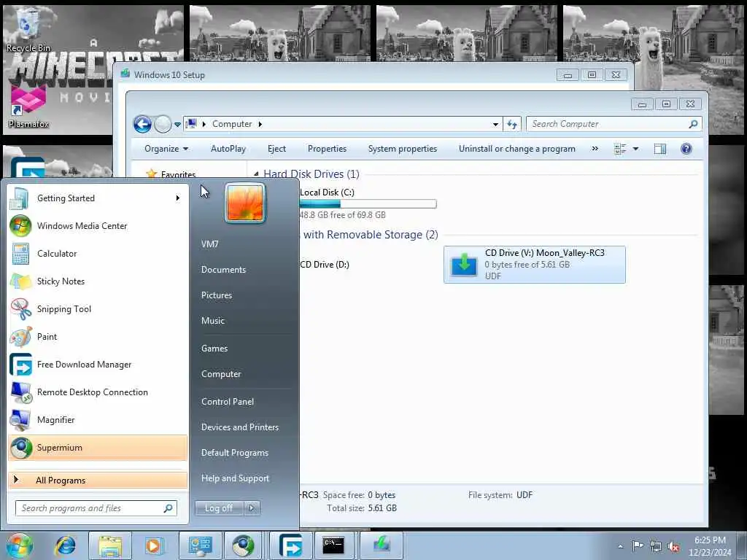
Task: Launch Windows Media Center
Action: coord(98,226)
